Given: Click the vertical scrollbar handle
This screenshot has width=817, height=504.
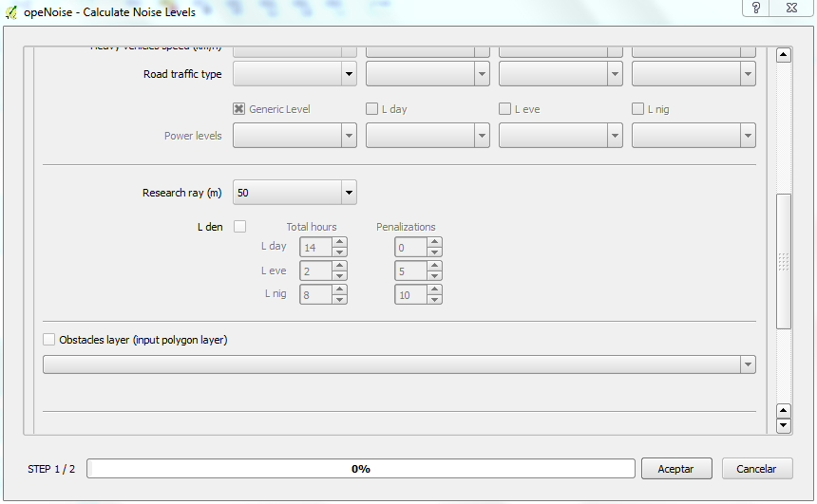Looking at the screenshot, I should (x=784, y=261).
